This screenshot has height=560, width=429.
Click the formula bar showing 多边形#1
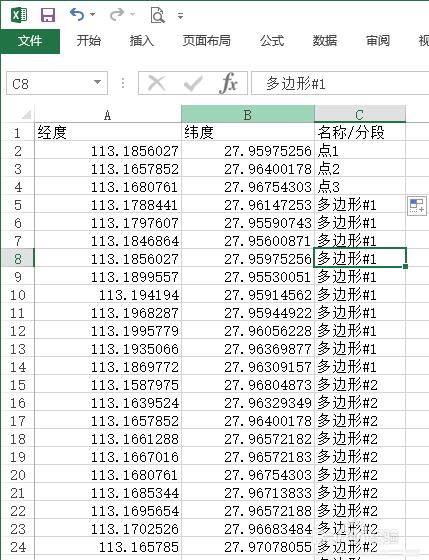tap(340, 84)
